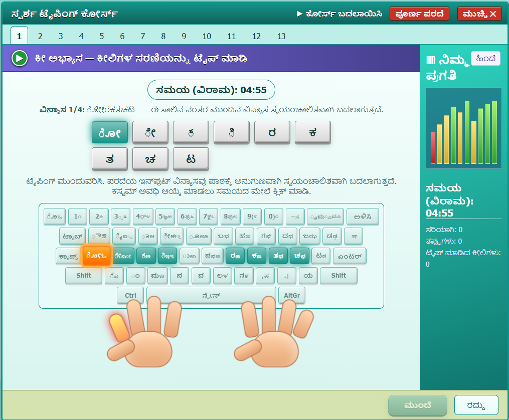Click the ತ key on home row
Screen dimensions: 509x420
tap(278, 256)
